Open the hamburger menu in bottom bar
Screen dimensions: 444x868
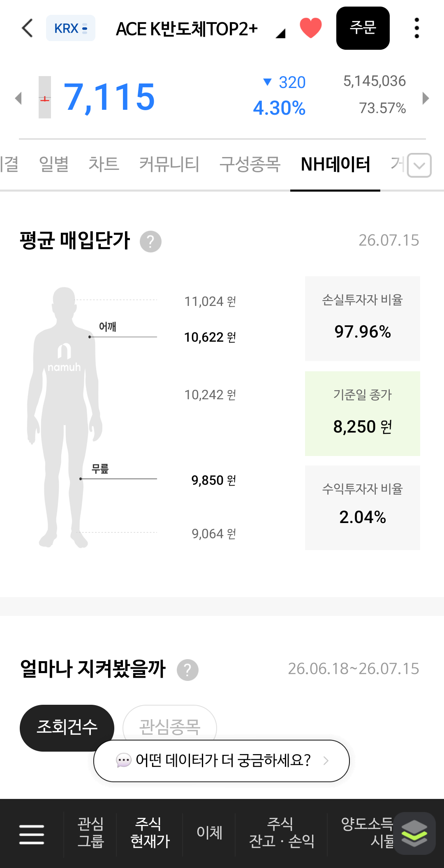[32, 834]
